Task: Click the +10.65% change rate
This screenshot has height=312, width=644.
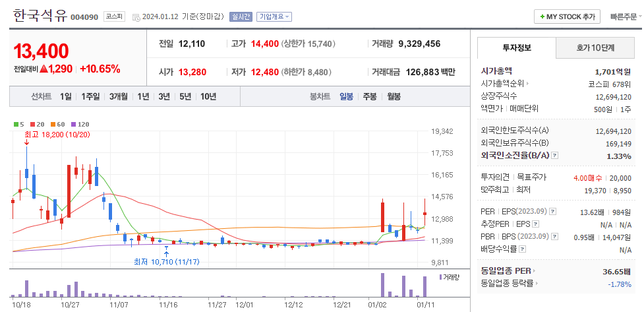Action: point(100,69)
